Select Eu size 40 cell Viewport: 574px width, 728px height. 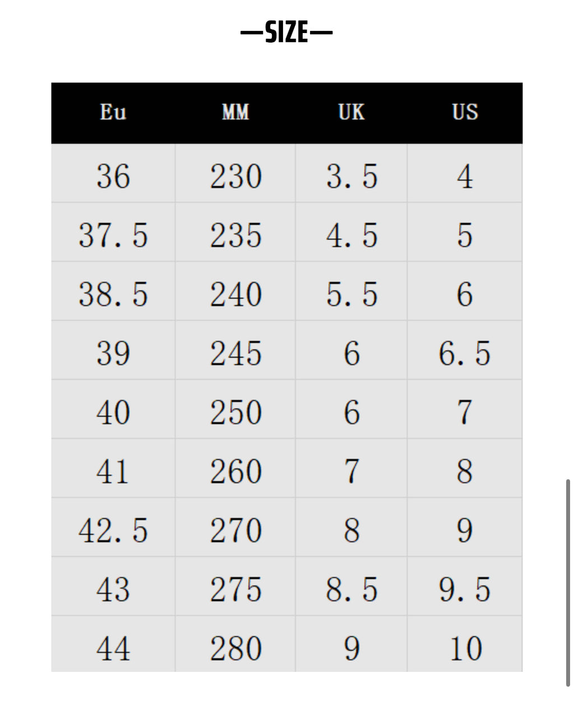pos(113,412)
